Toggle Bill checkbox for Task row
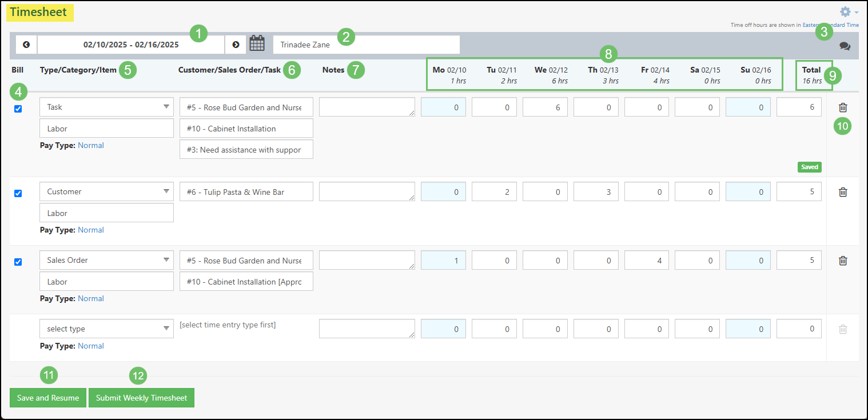Screen dimensions: 868x420 coord(18,109)
